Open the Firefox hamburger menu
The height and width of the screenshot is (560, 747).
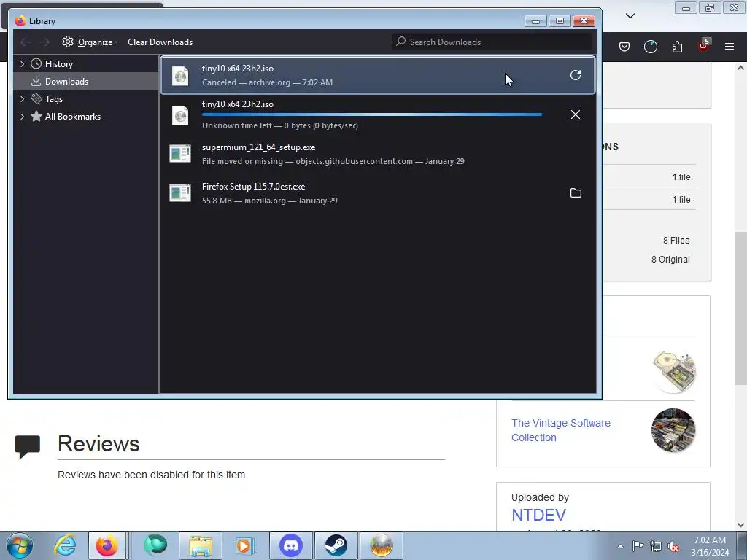(729, 47)
